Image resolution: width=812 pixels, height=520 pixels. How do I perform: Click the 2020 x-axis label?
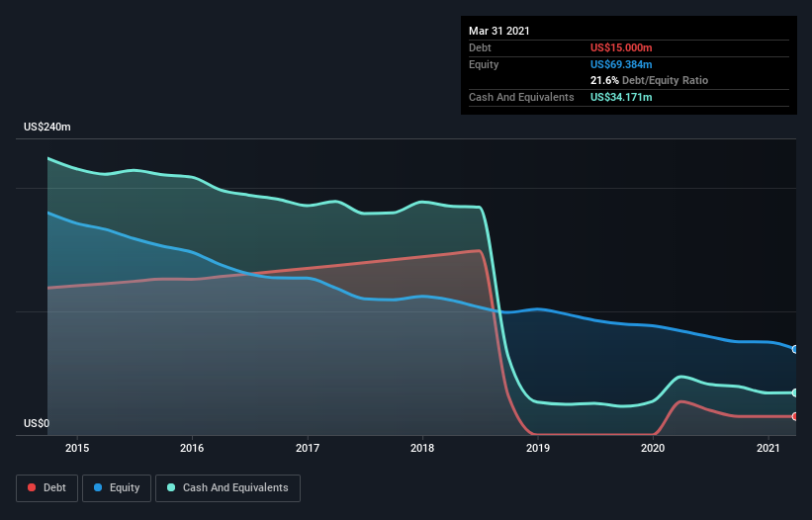click(x=653, y=448)
